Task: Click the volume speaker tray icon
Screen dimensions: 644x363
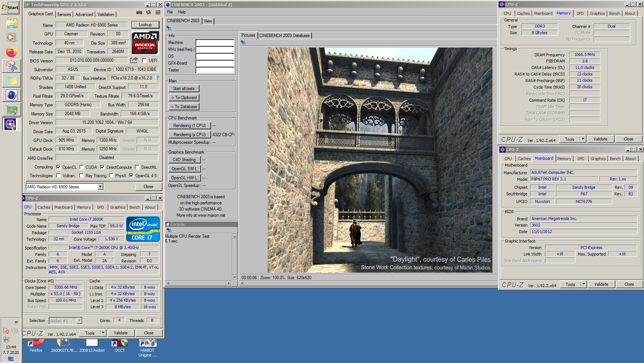Action: pyautogui.click(x=15, y=331)
